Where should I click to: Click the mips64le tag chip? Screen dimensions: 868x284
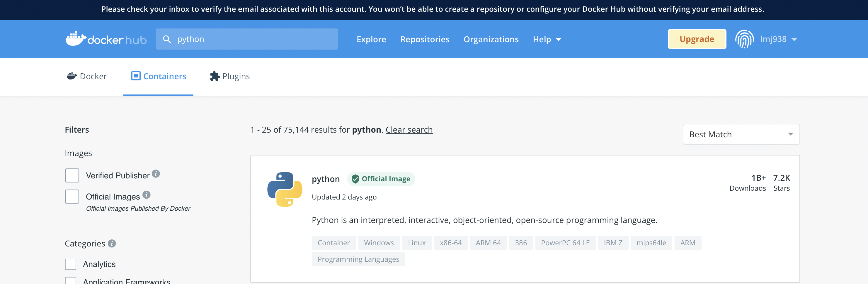[x=651, y=243]
